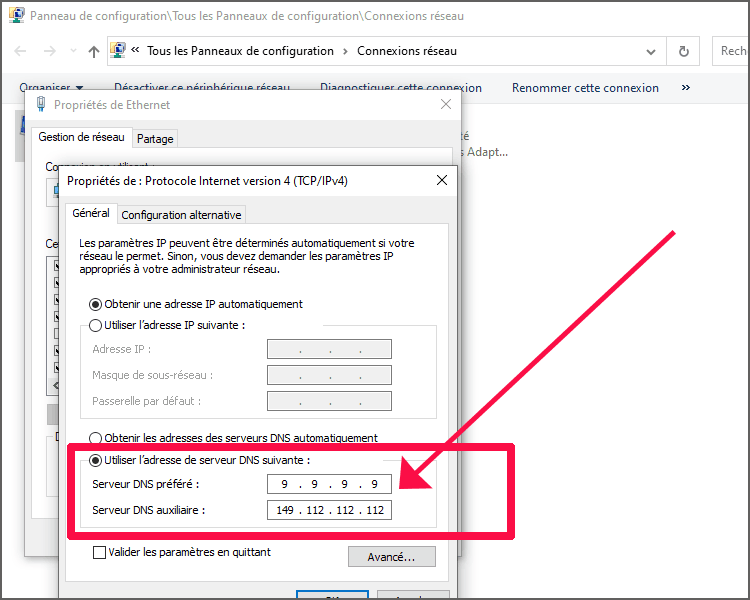Click the Ethernet properties title icon

click(41, 104)
